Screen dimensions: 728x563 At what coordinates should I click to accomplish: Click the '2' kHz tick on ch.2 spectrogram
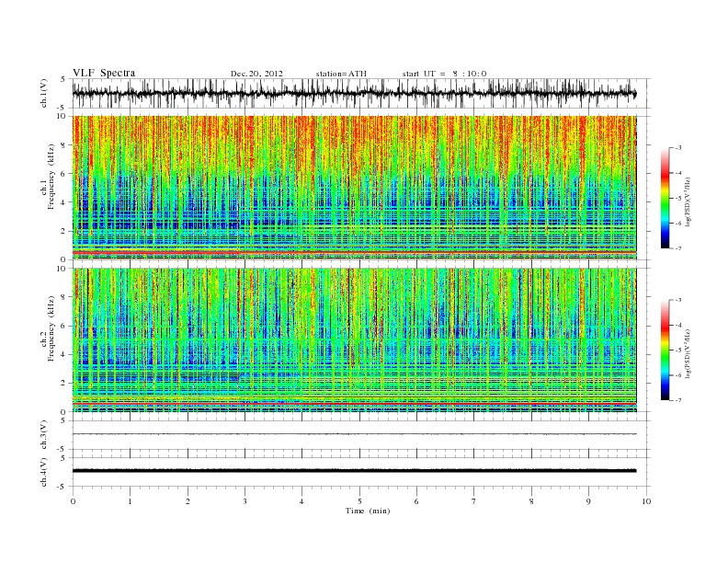tap(63, 384)
